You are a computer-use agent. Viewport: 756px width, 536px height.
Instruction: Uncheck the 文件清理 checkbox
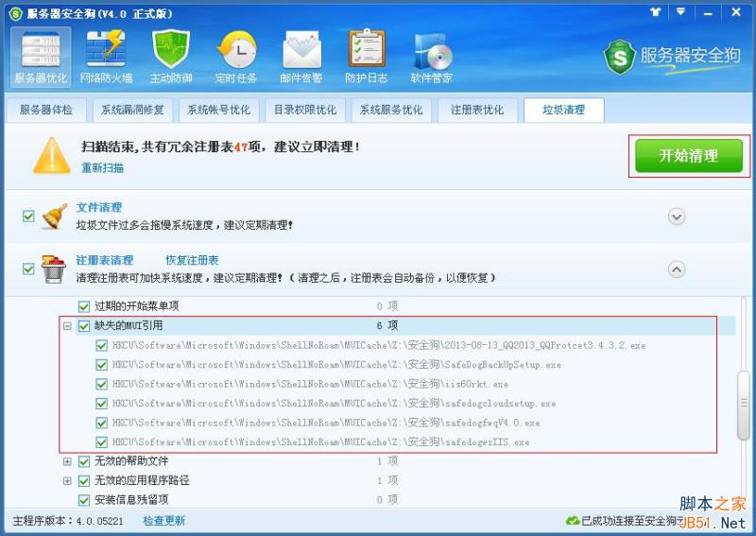click(x=28, y=216)
